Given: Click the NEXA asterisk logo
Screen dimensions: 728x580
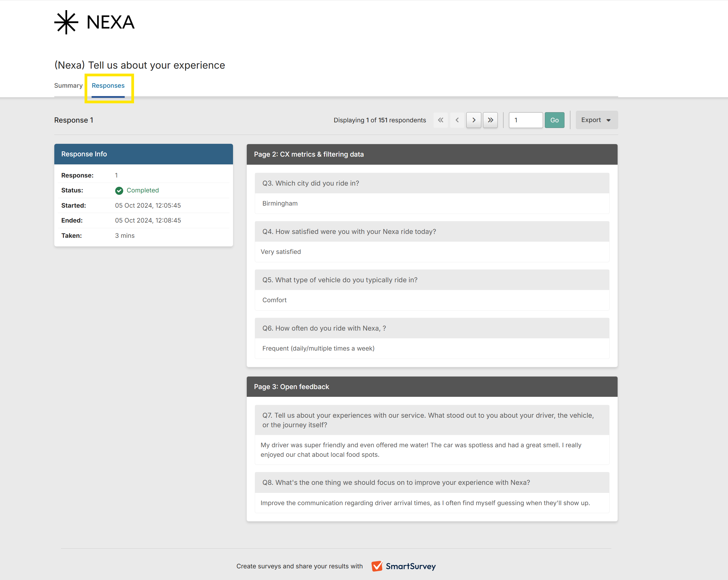Looking at the screenshot, I should coord(66,22).
